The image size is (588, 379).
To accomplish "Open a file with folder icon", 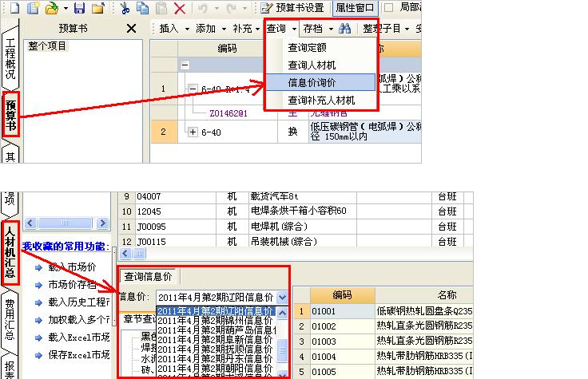I will [52, 8].
